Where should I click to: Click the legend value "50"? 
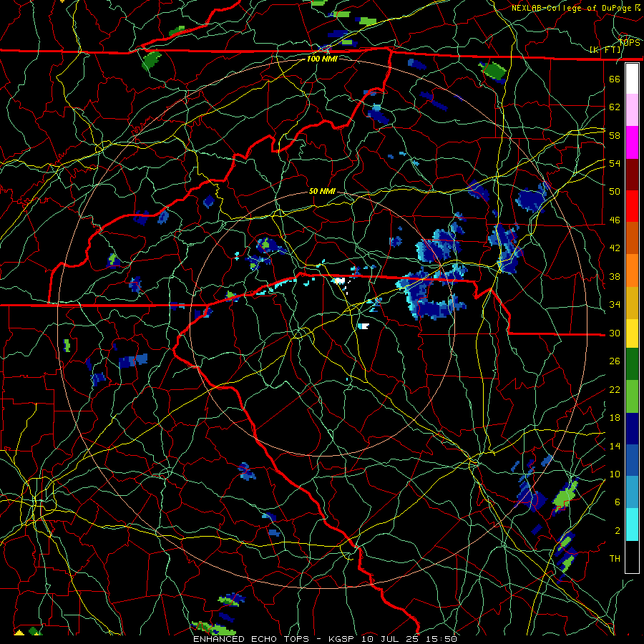[x=615, y=192]
